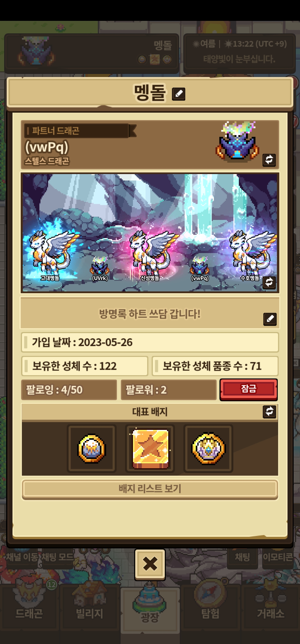Go to the 빌리지 tab
Image resolution: width=300 pixels, height=644 pixels.
[90, 606]
